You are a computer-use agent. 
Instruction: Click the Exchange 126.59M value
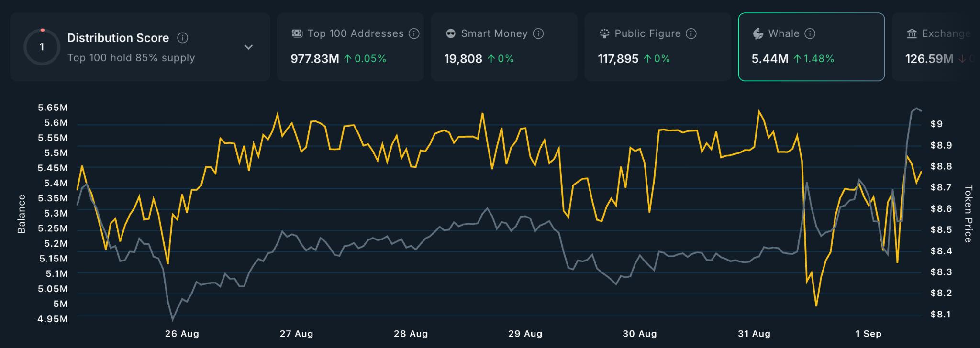point(929,59)
